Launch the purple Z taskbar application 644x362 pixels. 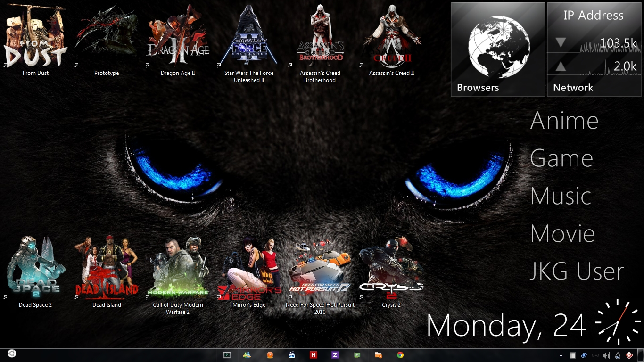(335, 355)
